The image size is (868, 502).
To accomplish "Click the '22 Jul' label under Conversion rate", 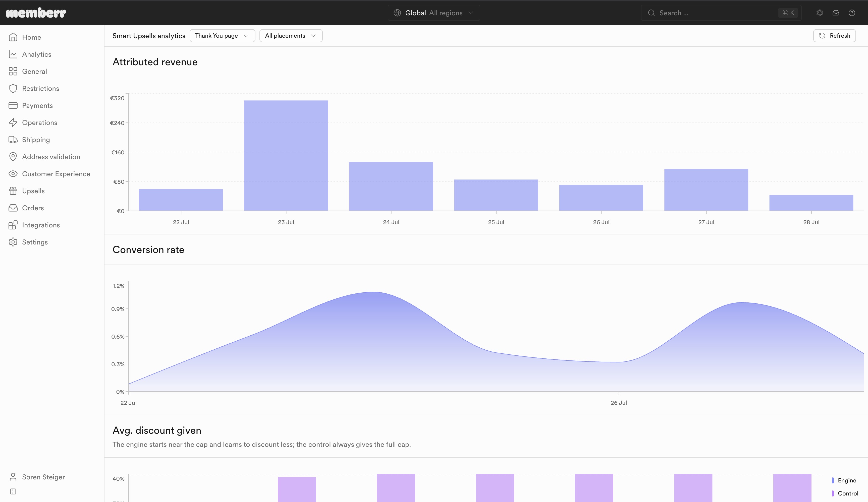I will 129,403.
